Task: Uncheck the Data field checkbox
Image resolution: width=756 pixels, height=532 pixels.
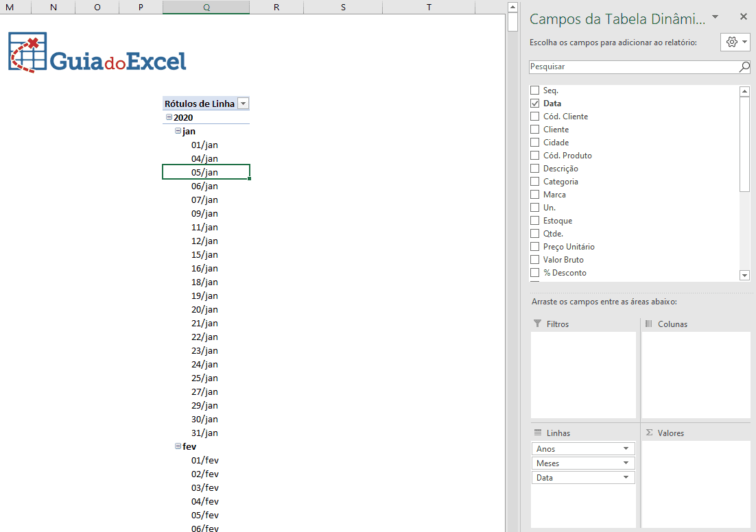Action: (x=534, y=104)
